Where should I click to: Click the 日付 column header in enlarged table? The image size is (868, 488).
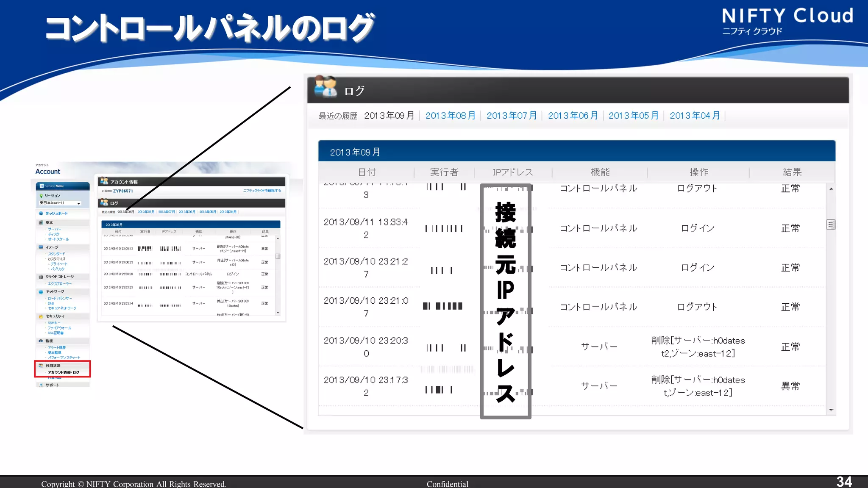click(367, 172)
